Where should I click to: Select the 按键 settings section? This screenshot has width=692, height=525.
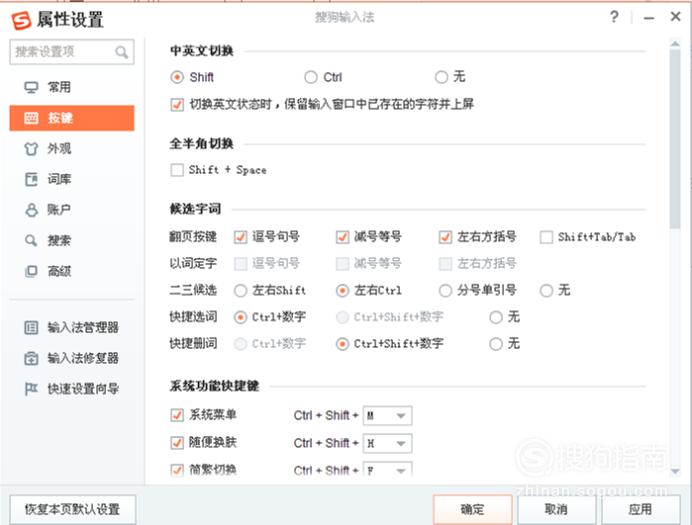(71, 118)
